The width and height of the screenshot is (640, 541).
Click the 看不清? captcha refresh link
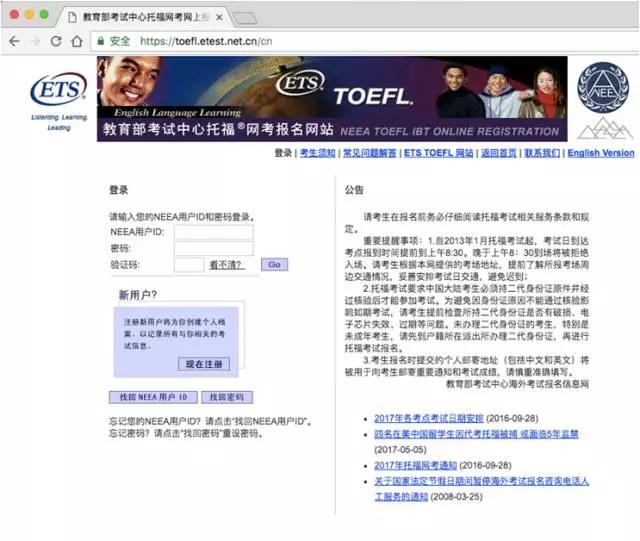pyautogui.click(x=225, y=265)
